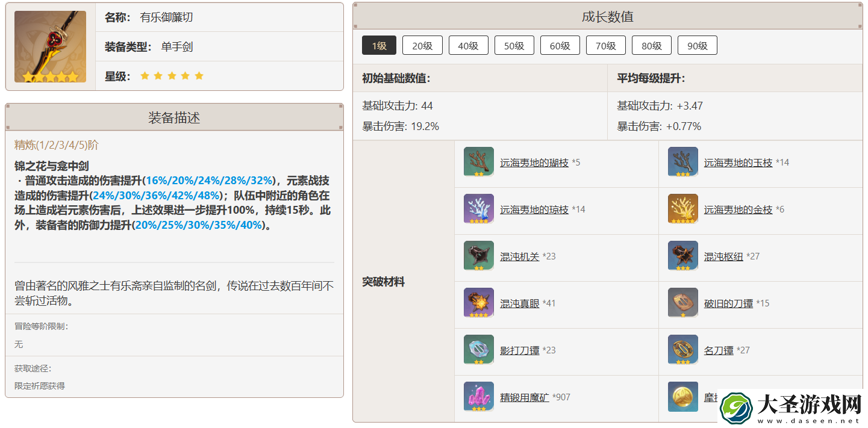Screen dimensions: 868x428
Task: Select the 1级 level tab
Action: pyautogui.click(x=379, y=46)
